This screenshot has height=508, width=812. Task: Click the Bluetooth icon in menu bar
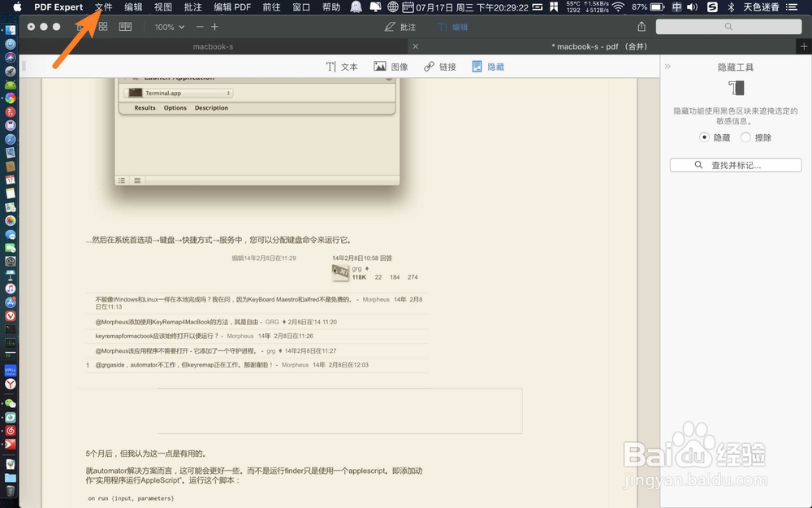[731, 7]
